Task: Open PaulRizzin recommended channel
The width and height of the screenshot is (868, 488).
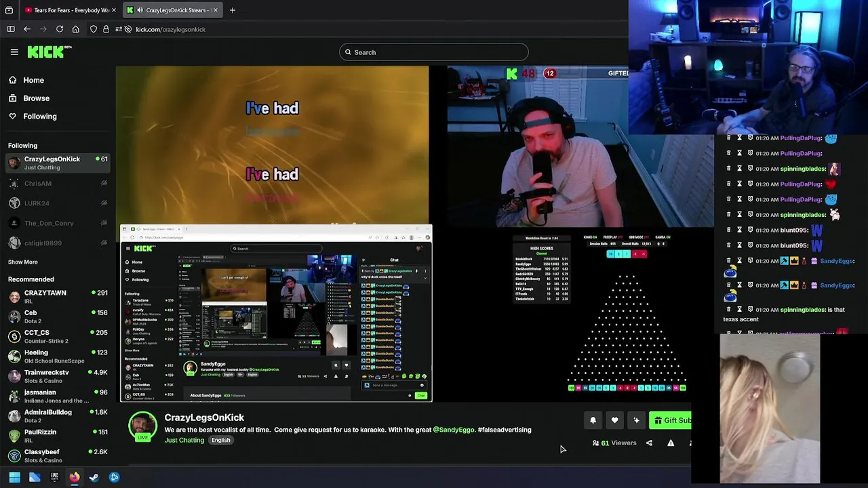Action: (x=57, y=436)
